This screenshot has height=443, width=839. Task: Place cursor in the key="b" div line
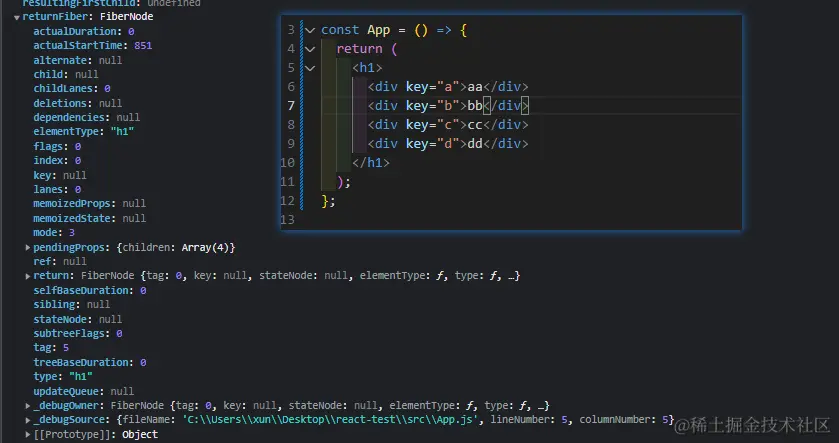[x=448, y=106]
